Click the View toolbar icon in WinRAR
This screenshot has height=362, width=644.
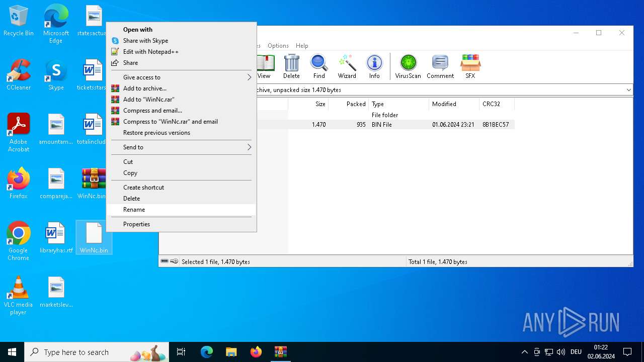coord(265,66)
